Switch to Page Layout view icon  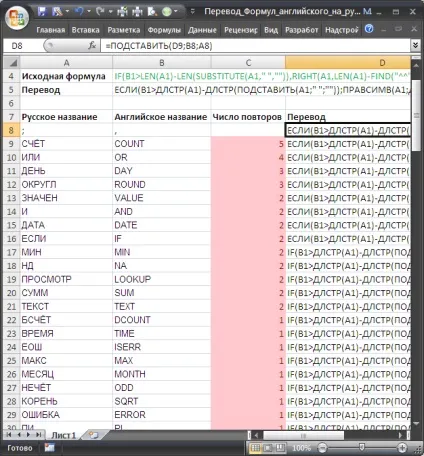tap(268, 448)
